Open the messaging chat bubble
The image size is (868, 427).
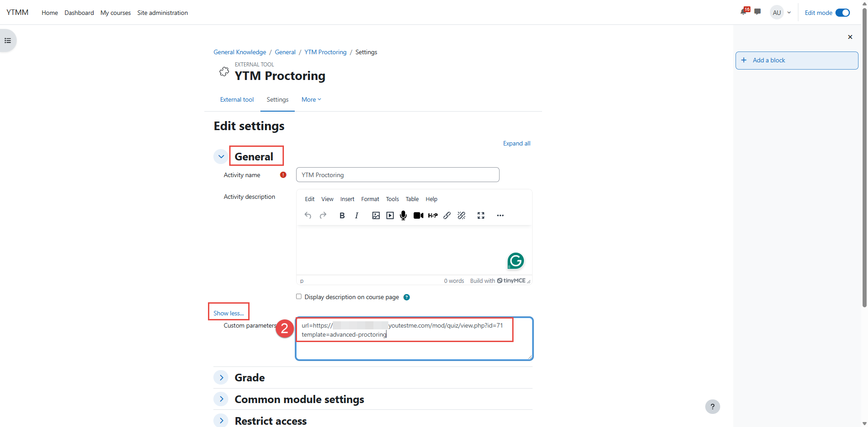tap(758, 12)
